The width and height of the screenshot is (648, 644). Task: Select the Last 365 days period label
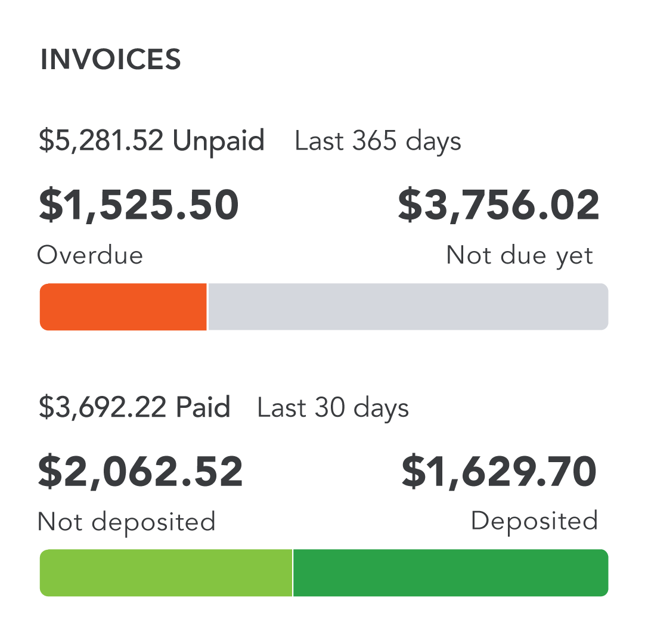pyautogui.click(x=378, y=142)
